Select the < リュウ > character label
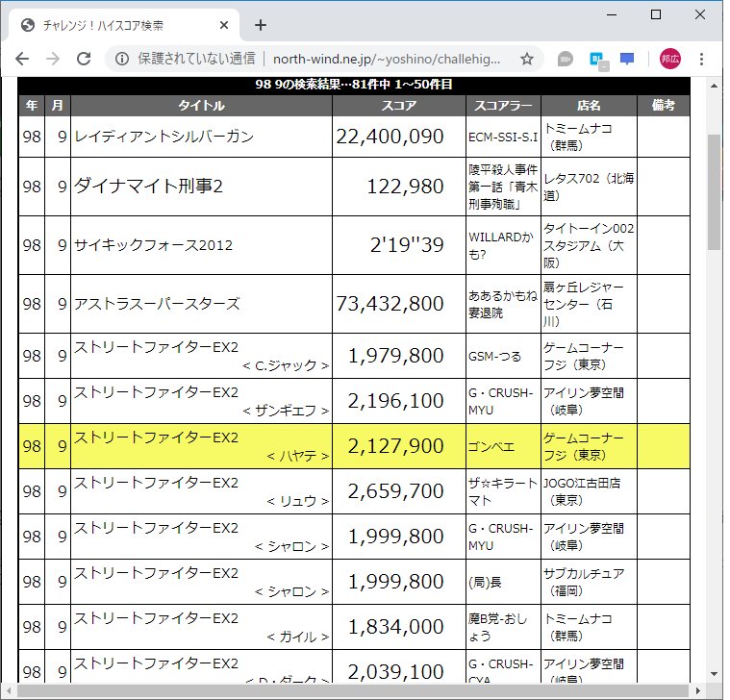The height and width of the screenshot is (700, 730). coord(298,501)
